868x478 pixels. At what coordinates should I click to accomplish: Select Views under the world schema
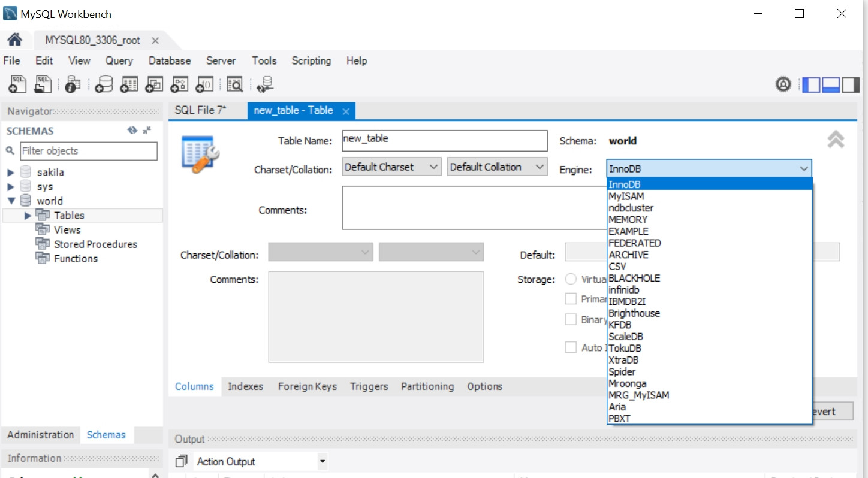pyautogui.click(x=67, y=230)
